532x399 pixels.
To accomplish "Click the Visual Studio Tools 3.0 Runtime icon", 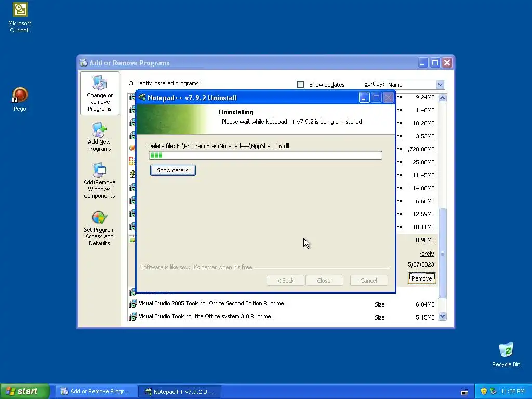I will coord(132,316).
